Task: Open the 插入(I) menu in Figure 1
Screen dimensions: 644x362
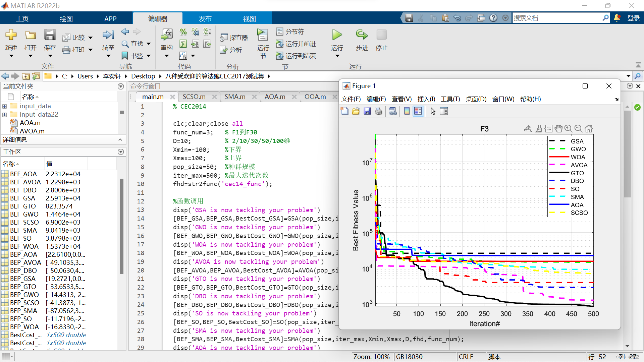Action: (x=426, y=99)
